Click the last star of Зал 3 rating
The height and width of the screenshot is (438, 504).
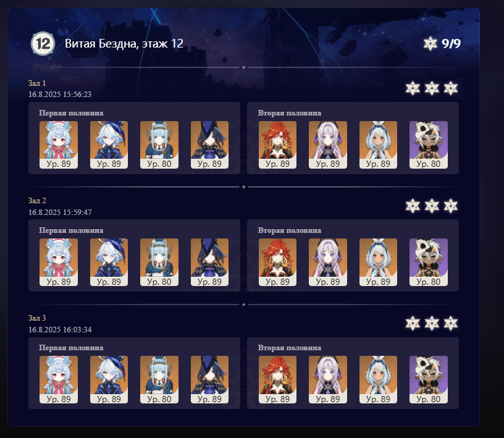pos(451,323)
